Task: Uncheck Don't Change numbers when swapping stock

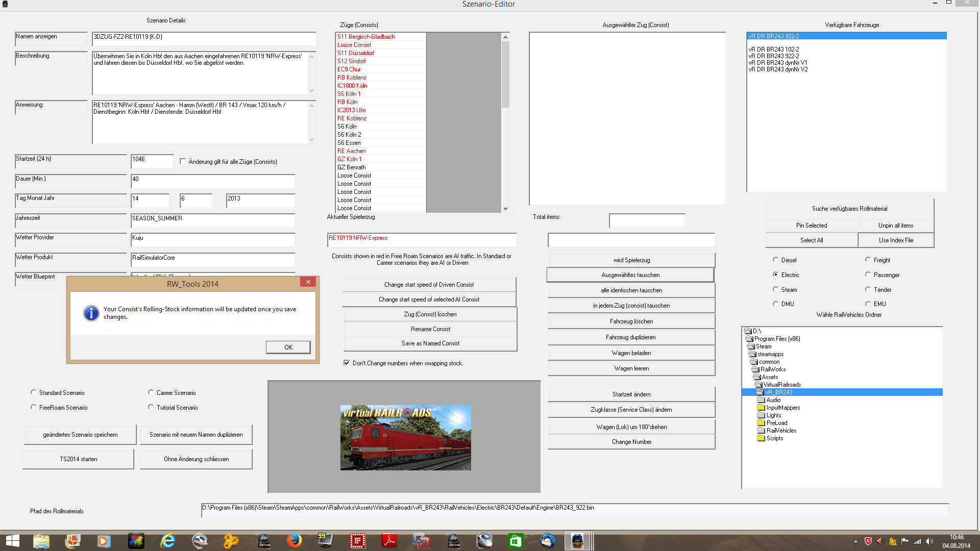Action: [x=347, y=363]
